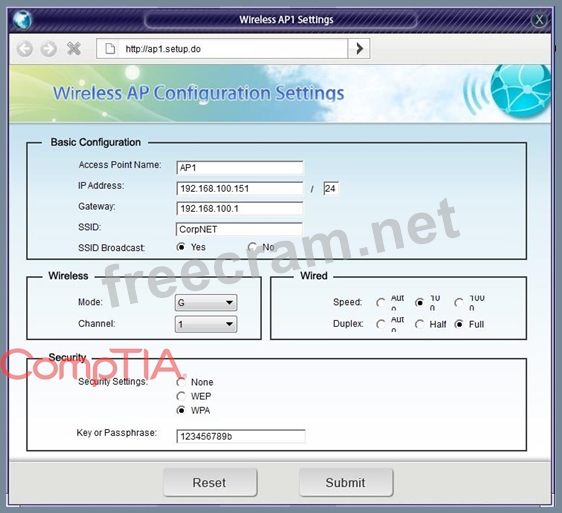Click the Key or Passphrase field
The width and height of the screenshot is (562, 513).
point(240,436)
